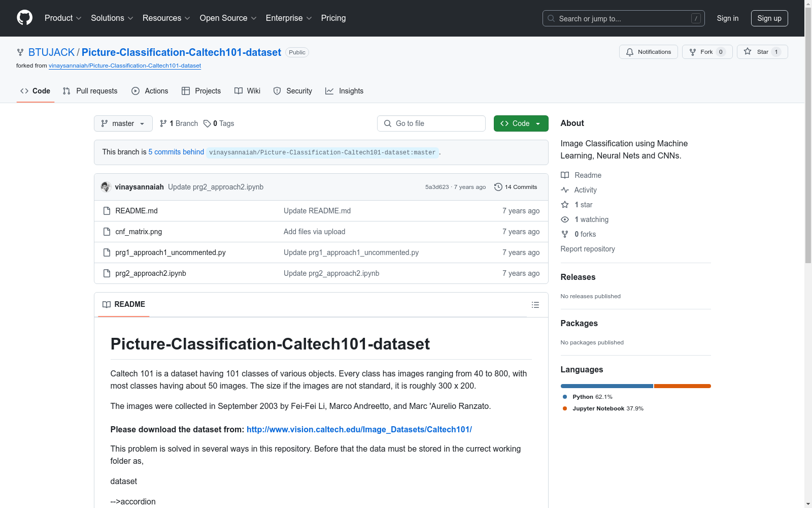
Task: Click the prg2_approach2.ipynb file icon
Action: (107, 273)
